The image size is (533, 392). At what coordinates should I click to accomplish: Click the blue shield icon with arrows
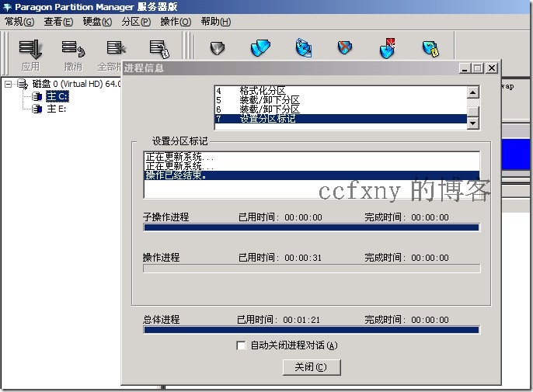point(304,47)
